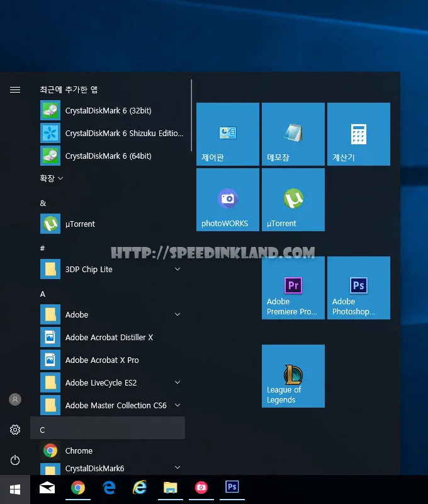The image size is (428, 504).
Task: Launch Adobe Acrobat Distiller X icon
Action: pos(50,337)
